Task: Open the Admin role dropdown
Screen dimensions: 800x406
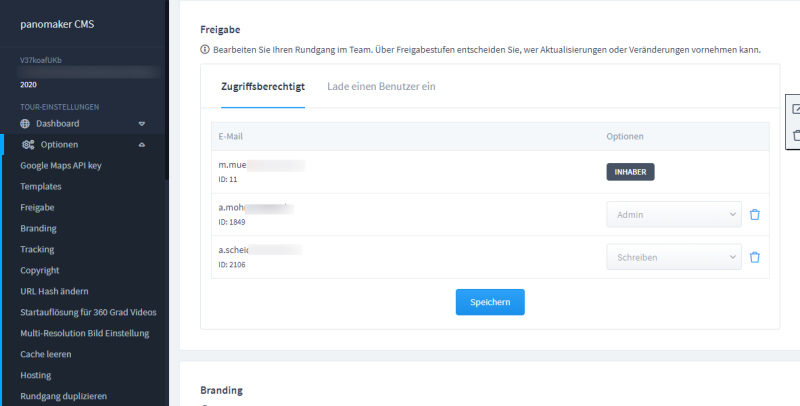Action: click(x=673, y=214)
